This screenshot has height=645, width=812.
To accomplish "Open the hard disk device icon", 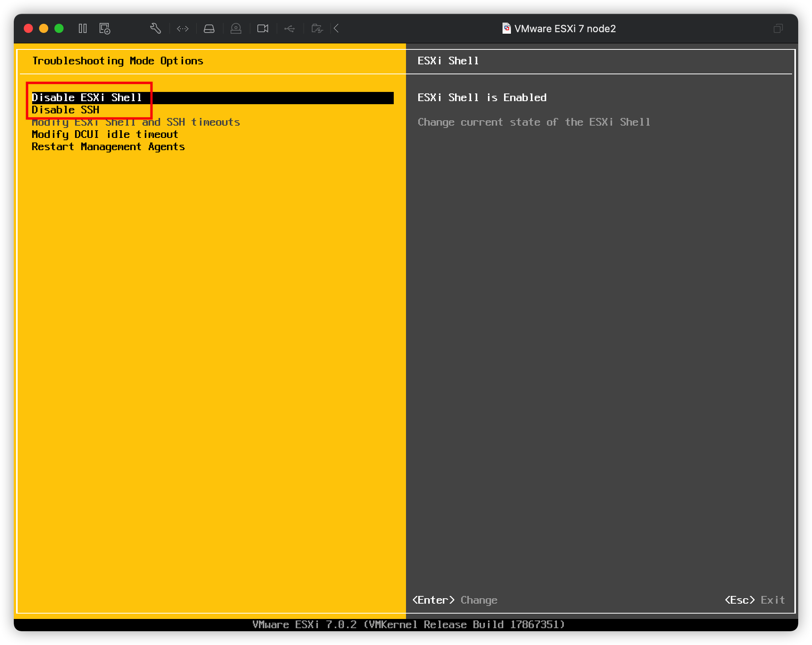I will [x=209, y=28].
